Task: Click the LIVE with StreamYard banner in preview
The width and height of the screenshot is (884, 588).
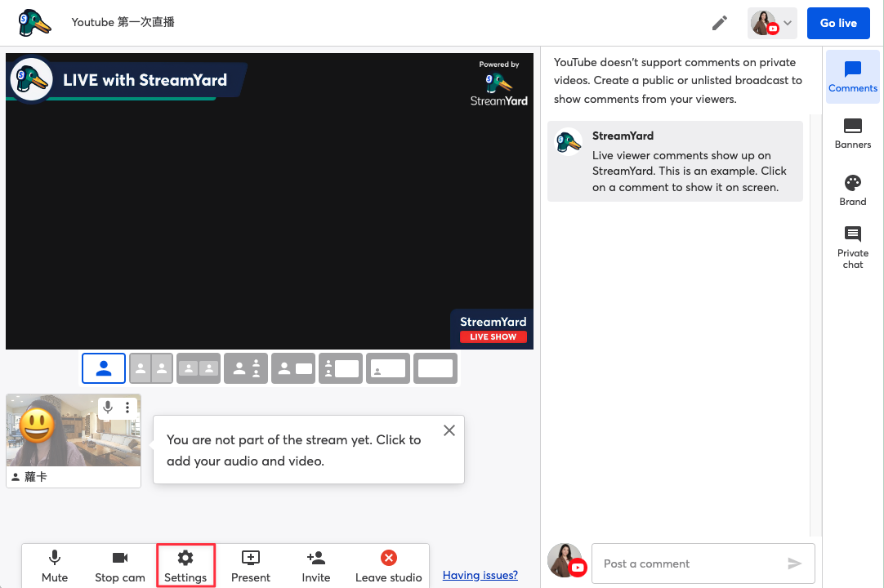Action: click(x=127, y=80)
